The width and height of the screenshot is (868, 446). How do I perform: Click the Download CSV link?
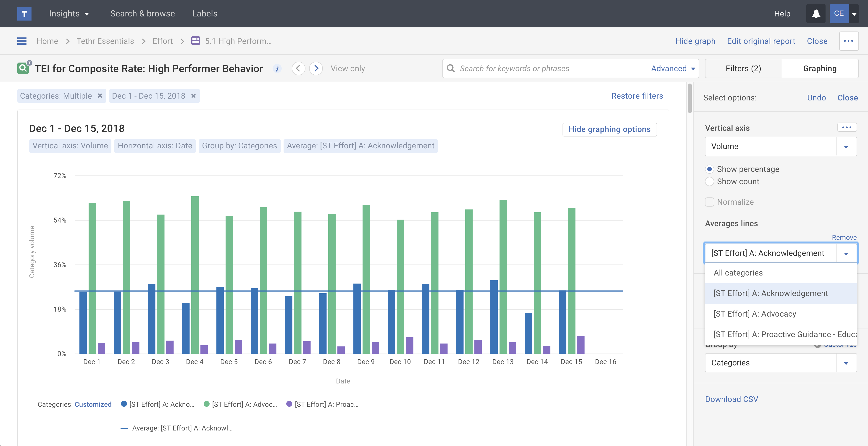pos(731,399)
